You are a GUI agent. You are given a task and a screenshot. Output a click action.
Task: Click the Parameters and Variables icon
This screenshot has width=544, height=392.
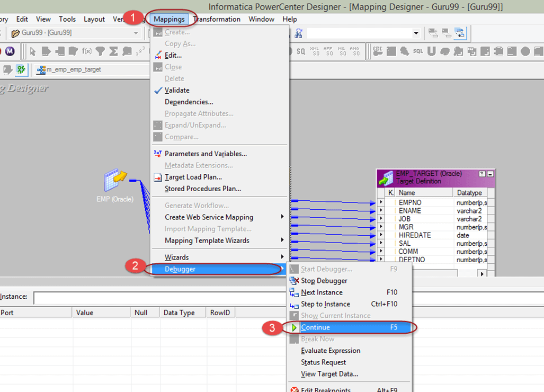[x=158, y=153]
